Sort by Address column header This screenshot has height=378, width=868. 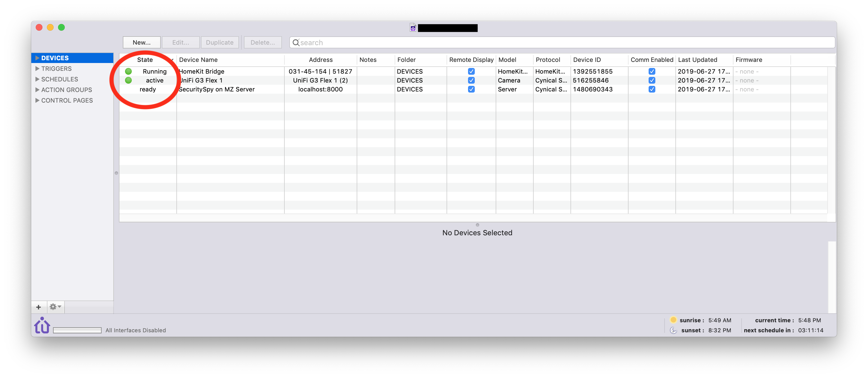[320, 60]
